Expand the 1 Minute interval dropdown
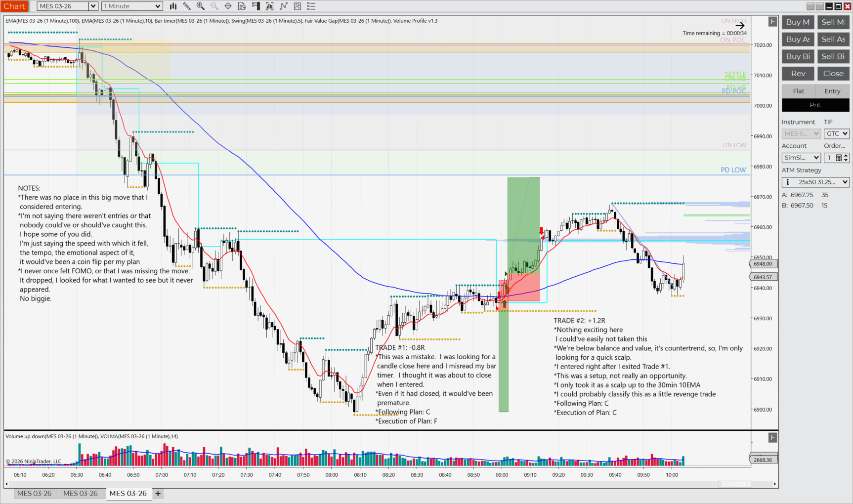The width and height of the screenshot is (853, 504). tap(158, 6)
